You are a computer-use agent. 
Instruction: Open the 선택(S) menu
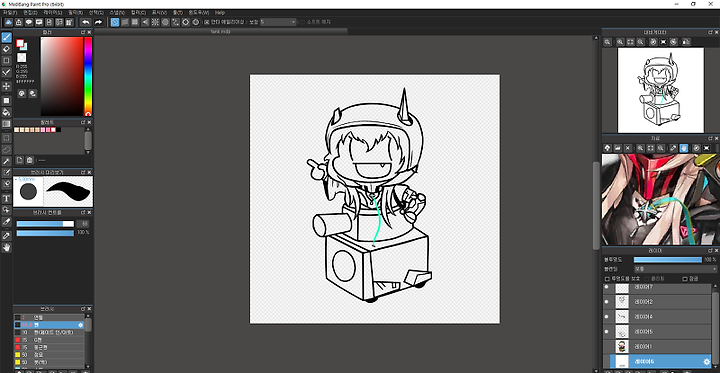[96, 12]
